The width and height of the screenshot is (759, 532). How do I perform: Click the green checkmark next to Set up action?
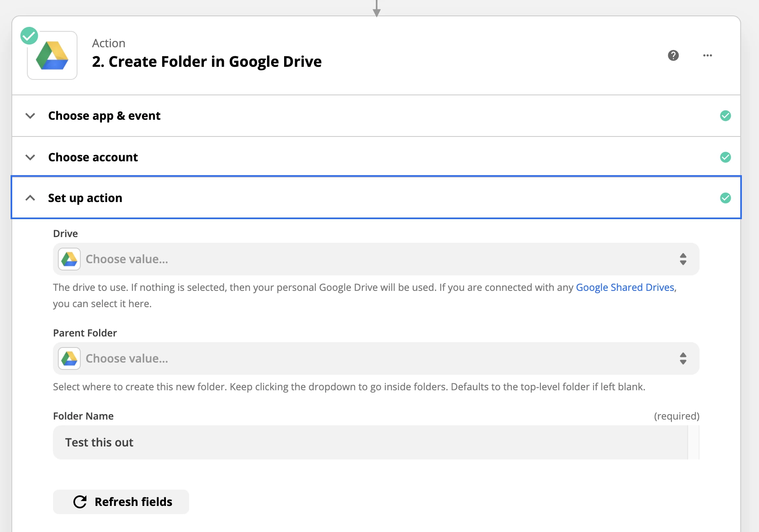click(x=726, y=198)
